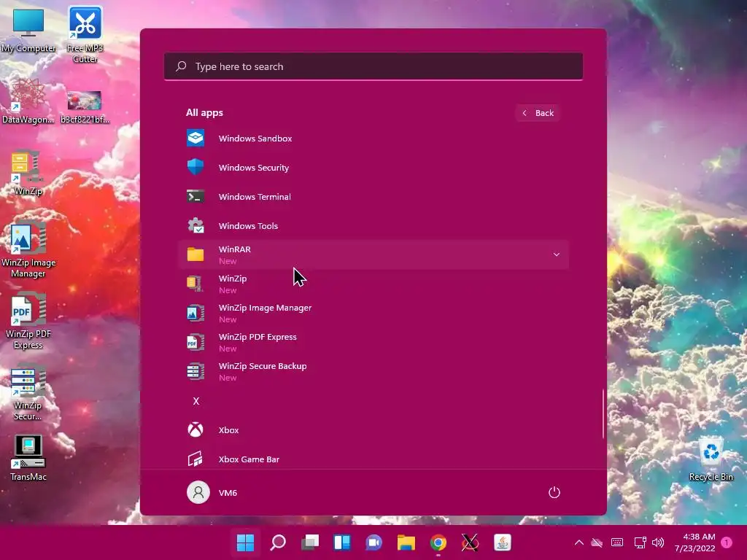Launch Windows Terminal icon

coord(196,197)
